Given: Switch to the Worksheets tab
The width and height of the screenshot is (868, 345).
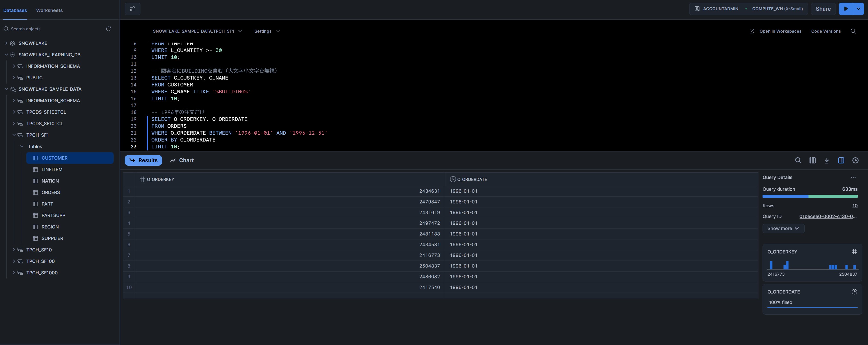Looking at the screenshot, I should point(49,10).
